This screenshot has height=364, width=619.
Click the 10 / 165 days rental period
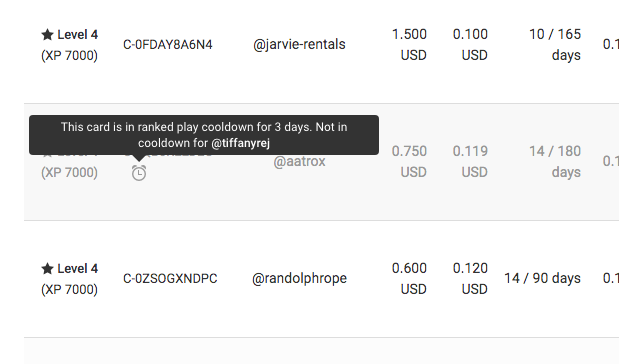[555, 45]
